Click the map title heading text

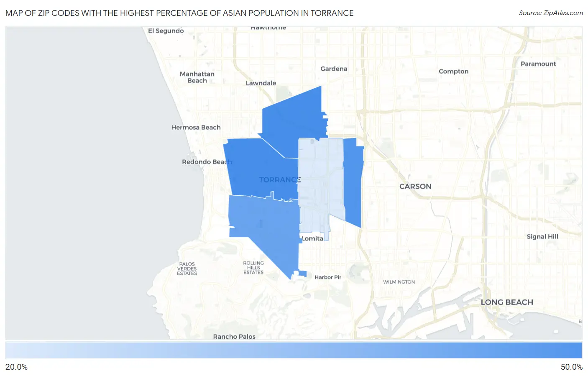(179, 13)
